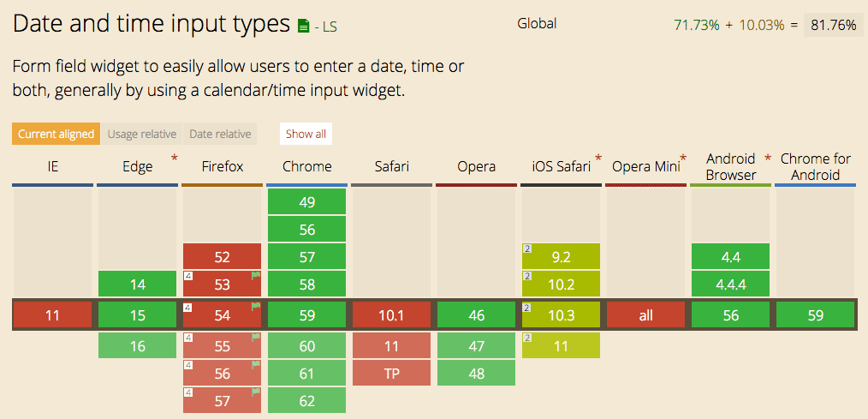This screenshot has height=419, width=868.
Task: Click the green flag on Firefox 53
Action: [x=254, y=276]
